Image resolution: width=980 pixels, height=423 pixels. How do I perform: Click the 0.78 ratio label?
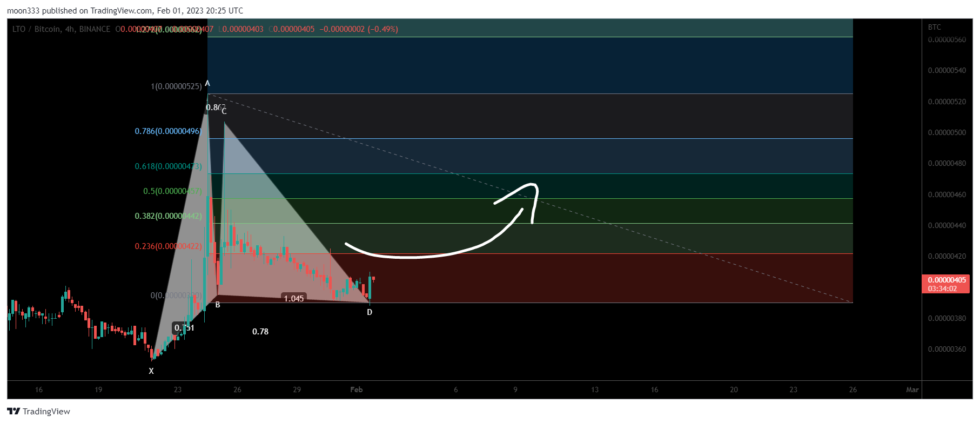coord(260,332)
